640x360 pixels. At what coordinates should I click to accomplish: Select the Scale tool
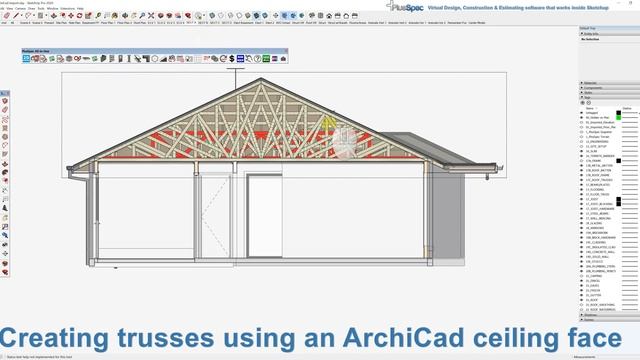pyautogui.click(x=88, y=16)
